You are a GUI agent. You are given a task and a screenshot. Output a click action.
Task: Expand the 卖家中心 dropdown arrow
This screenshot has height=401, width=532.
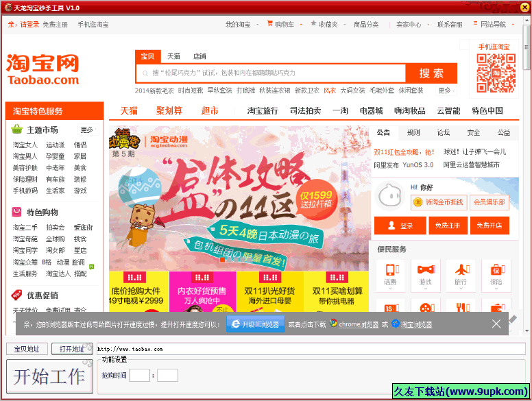coord(428,25)
